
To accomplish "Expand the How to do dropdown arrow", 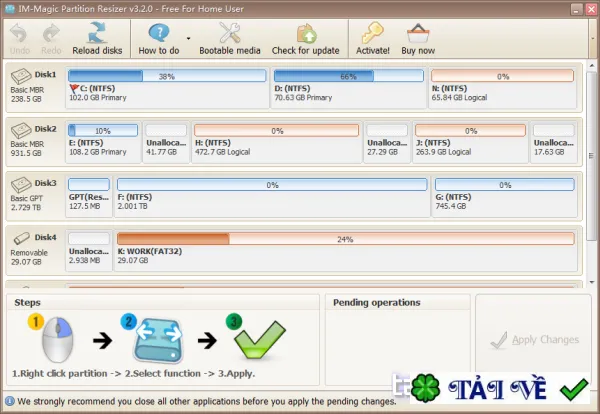I will tap(189, 38).
